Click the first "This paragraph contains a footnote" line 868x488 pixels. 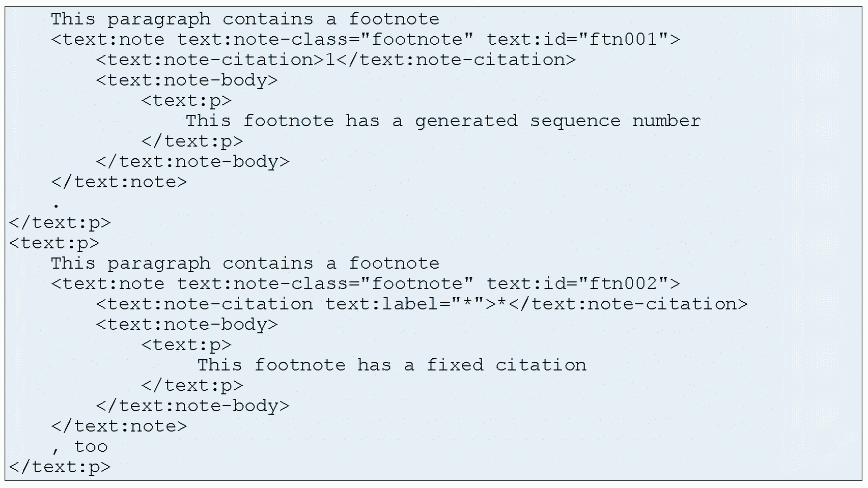[x=245, y=19]
